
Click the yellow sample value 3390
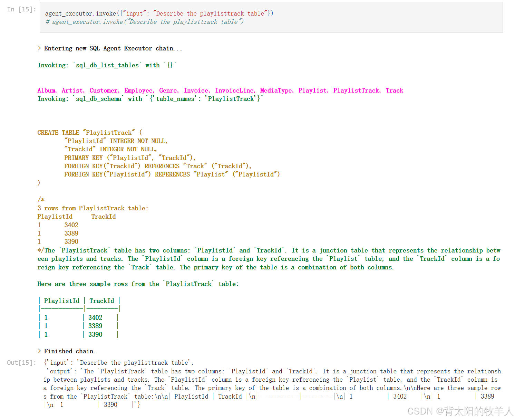71,242
